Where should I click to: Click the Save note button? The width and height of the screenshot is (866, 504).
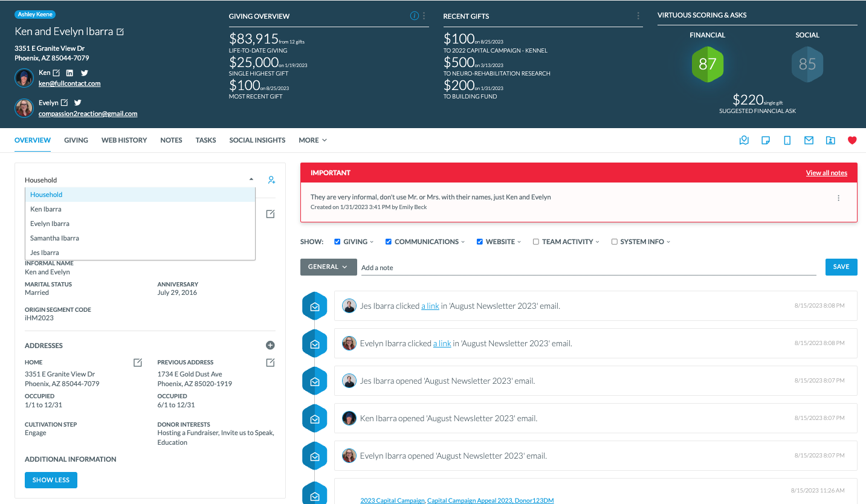click(x=841, y=267)
